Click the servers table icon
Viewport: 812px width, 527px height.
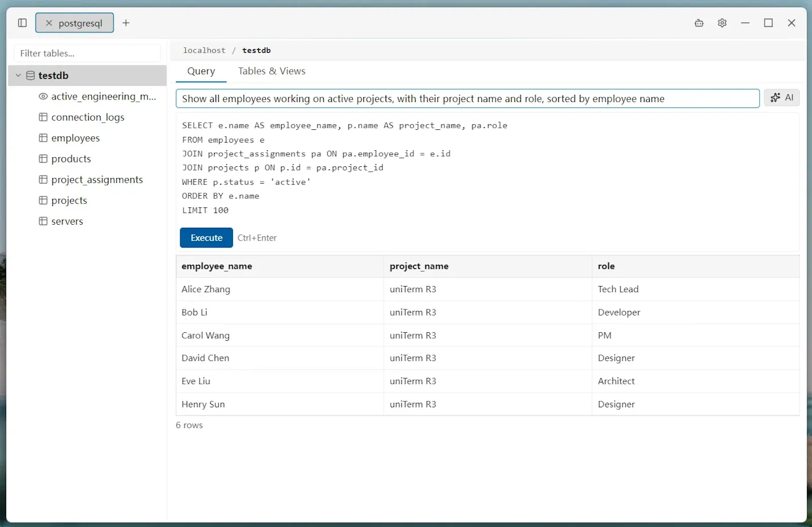(43, 221)
